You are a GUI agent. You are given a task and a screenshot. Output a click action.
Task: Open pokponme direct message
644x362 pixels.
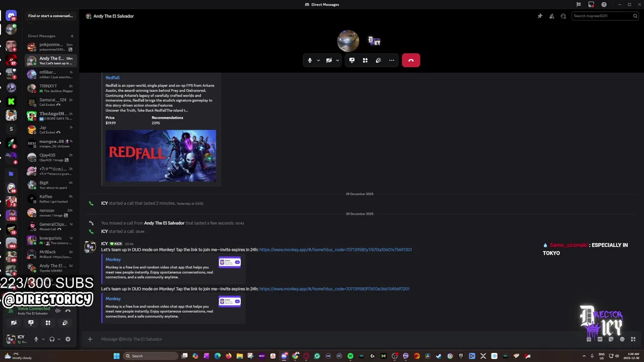tap(50, 47)
